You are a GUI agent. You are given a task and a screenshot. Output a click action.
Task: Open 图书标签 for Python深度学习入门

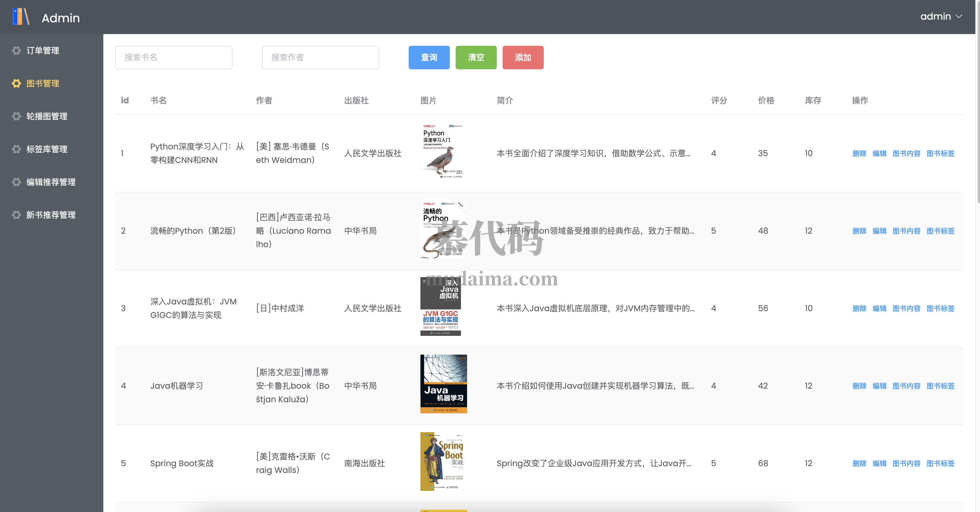(x=940, y=153)
